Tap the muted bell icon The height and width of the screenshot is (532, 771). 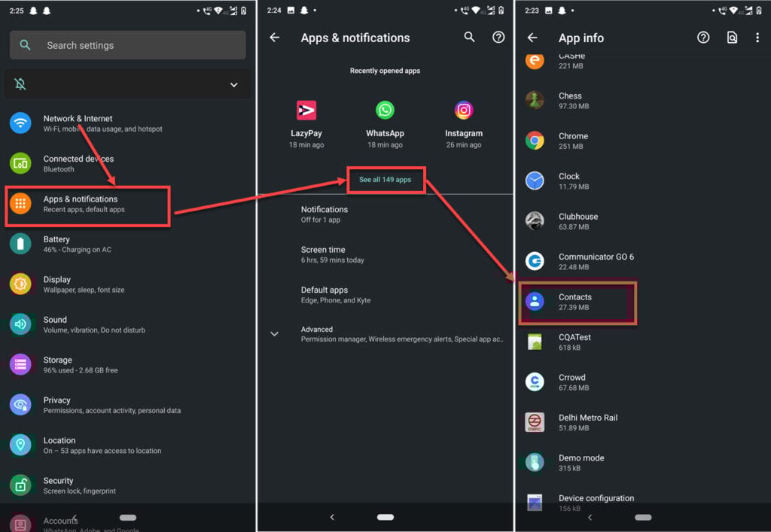coord(20,84)
